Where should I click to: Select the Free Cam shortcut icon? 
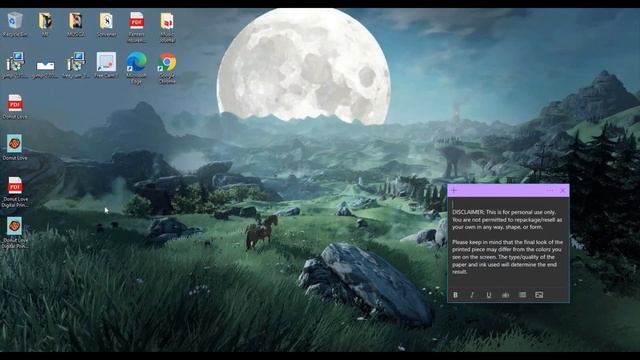point(106,65)
